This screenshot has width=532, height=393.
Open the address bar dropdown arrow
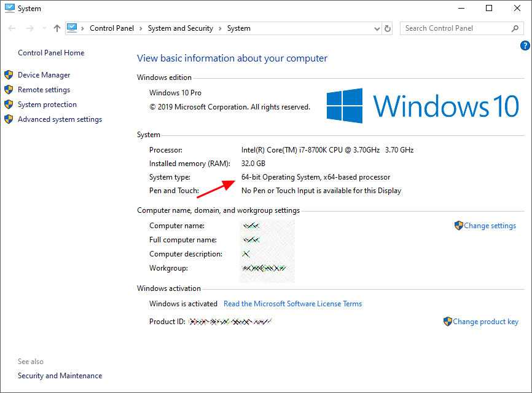click(x=377, y=28)
